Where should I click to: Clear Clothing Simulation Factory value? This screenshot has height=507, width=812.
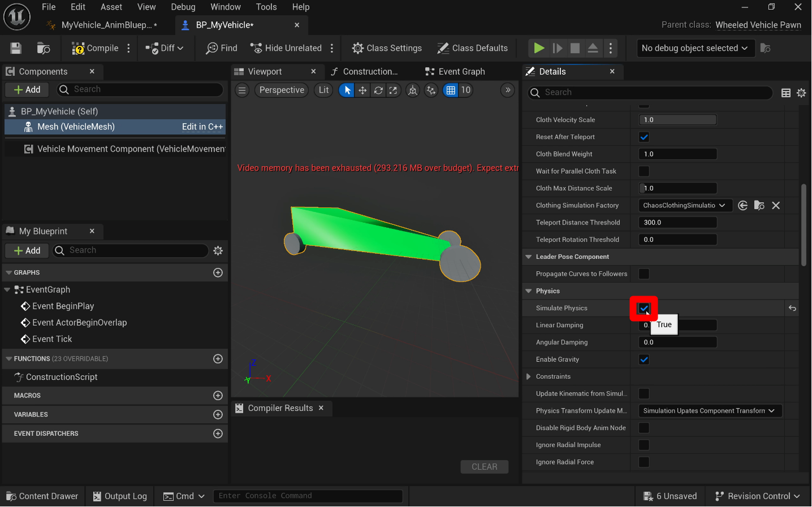pyautogui.click(x=776, y=205)
